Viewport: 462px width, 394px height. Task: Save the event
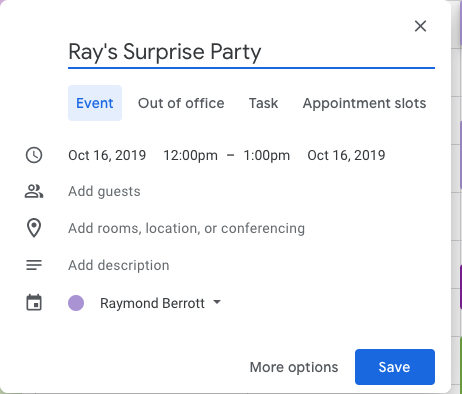click(x=395, y=367)
